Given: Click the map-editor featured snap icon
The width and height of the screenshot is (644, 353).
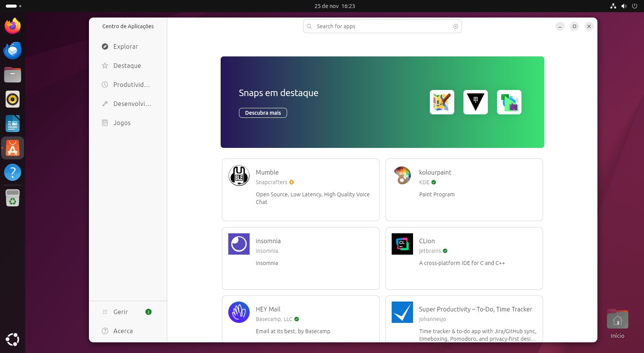Looking at the screenshot, I should (x=442, y=102).
